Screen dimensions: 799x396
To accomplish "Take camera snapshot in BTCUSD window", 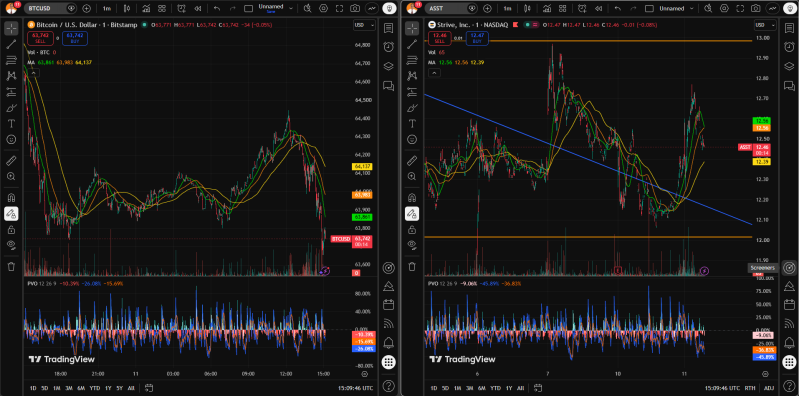I will [355, 9].
